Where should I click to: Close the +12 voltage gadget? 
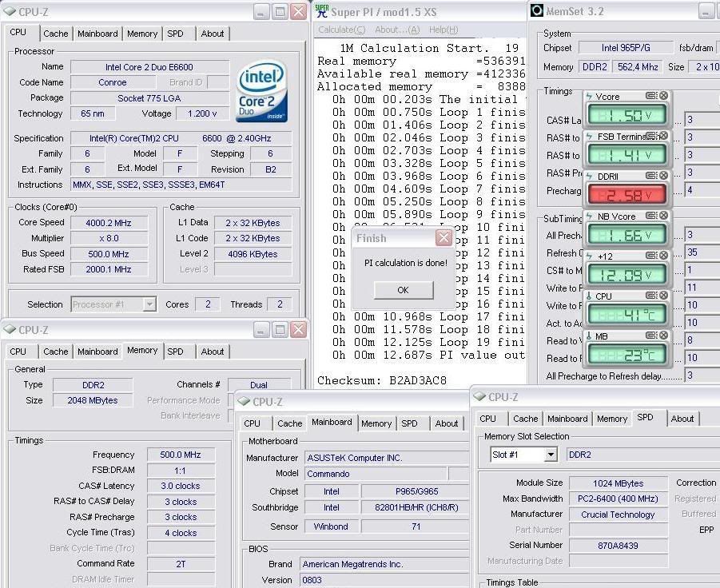click(x=663, y=256)
